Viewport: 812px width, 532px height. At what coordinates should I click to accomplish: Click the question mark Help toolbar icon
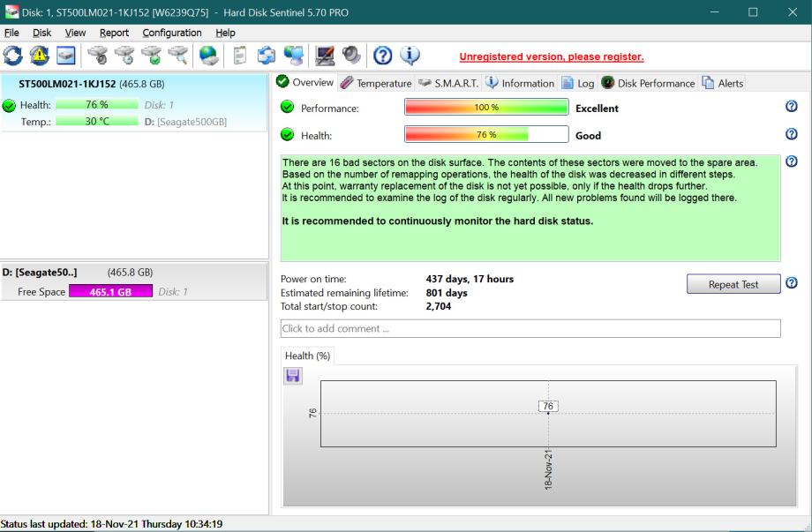(x=383, y=56)
